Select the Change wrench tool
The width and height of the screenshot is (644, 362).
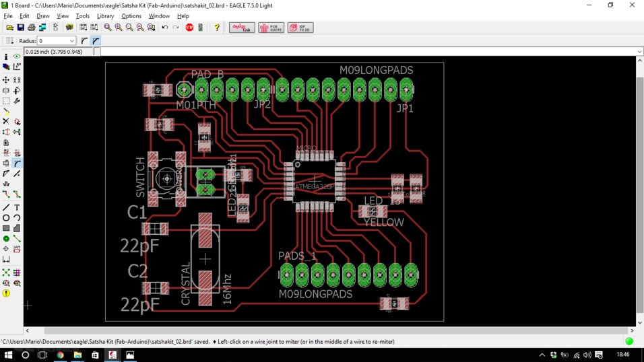[17, 100]
